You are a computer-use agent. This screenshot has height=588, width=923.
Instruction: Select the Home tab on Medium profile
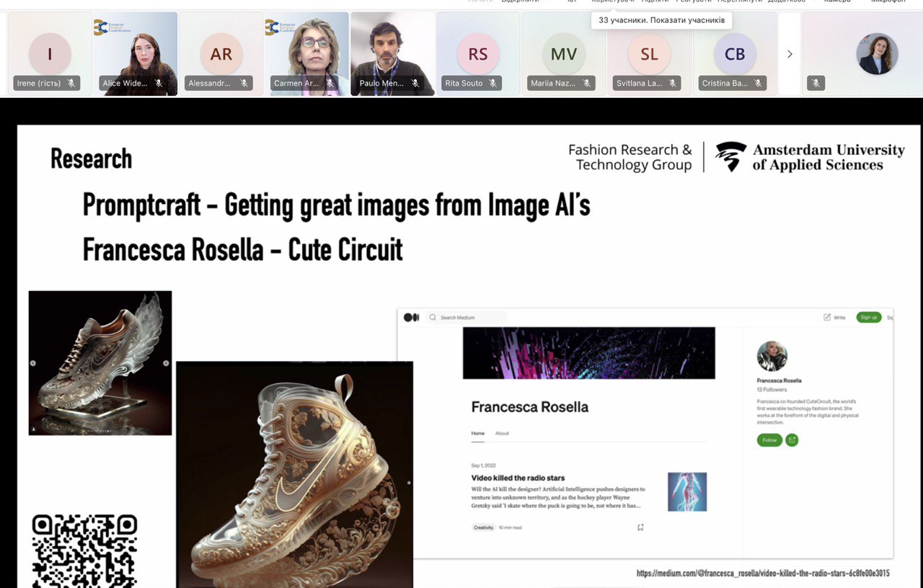pos(477,433)
